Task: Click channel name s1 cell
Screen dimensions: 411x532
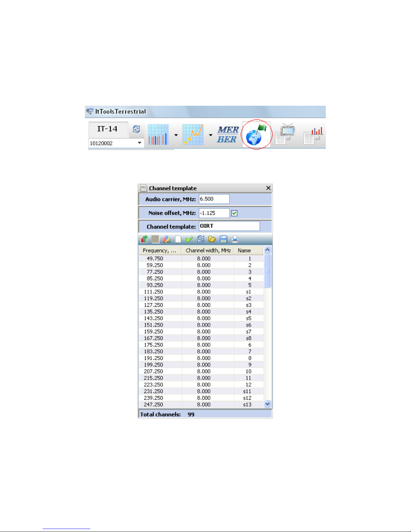Action: click(249, 292)
